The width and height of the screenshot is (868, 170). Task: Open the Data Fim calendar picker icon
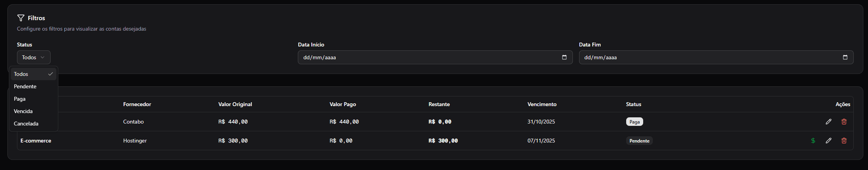point(845,57)
